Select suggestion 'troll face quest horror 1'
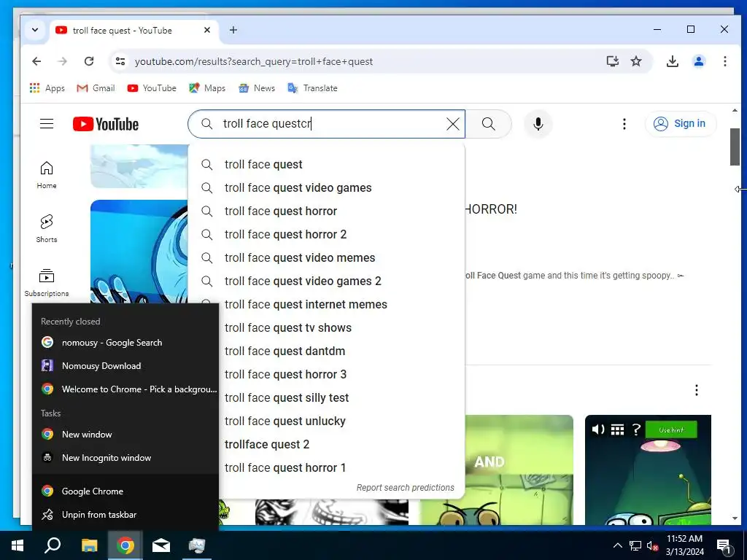Image resolution: width=747 pixels, height=560 pixels. (x=341, y=467)
